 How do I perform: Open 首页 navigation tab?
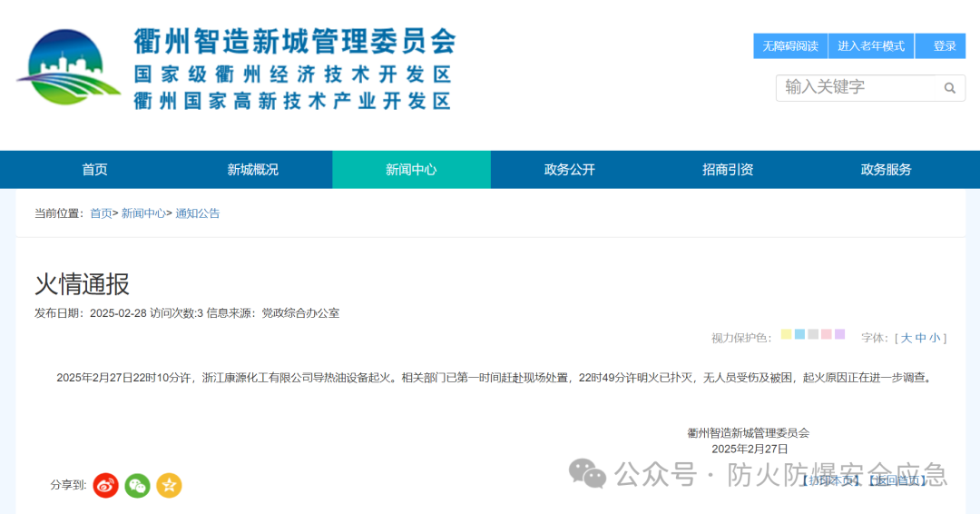pyautogui.click(x=95, y=170)
